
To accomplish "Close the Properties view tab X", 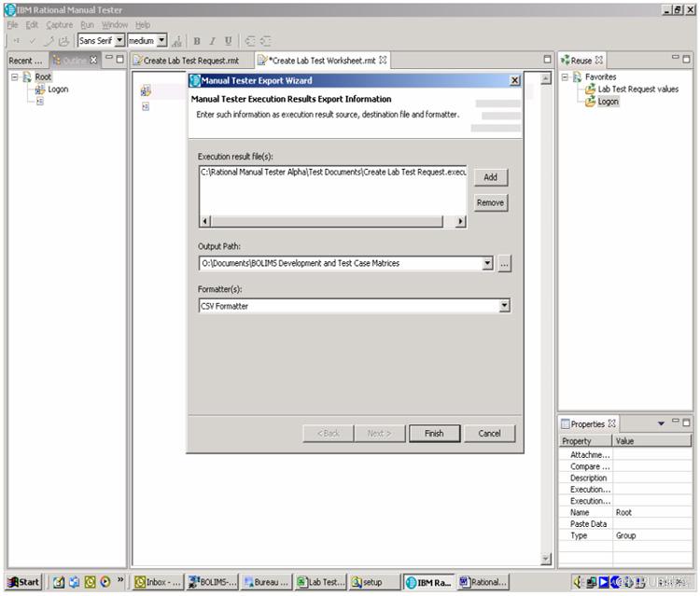I will coord(611,423).
